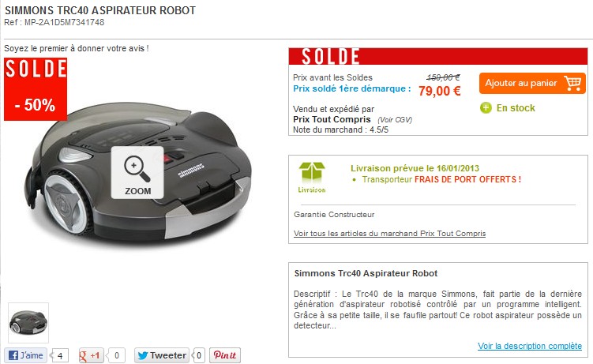Click the Prix Tout Compris merchant name
Viewport: 593px width, 364px height.
pos(332,119)
